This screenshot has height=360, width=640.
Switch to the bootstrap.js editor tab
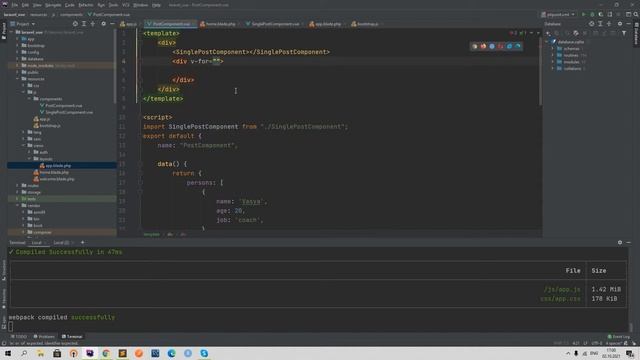pos(366,24)
